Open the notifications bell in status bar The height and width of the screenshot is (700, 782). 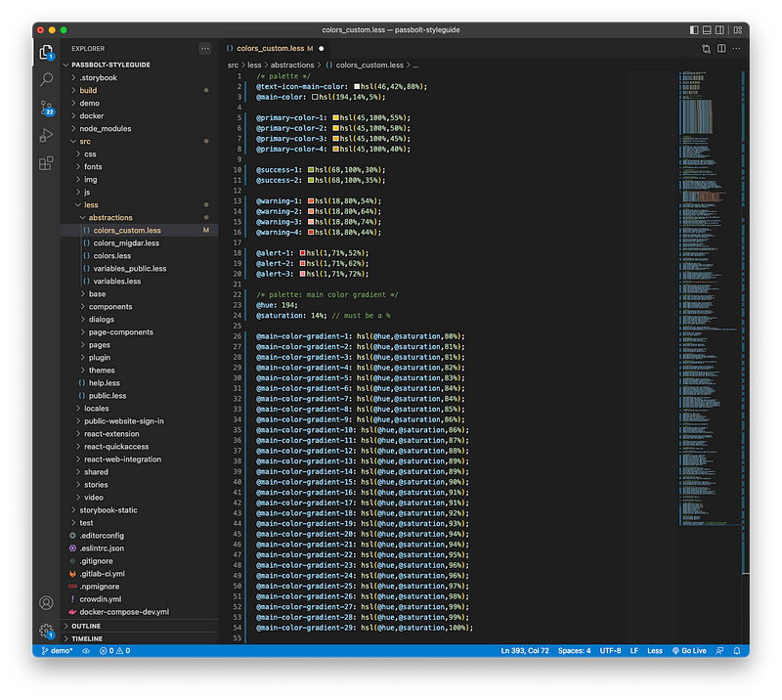pyautogui.click(x=736, y=650)
